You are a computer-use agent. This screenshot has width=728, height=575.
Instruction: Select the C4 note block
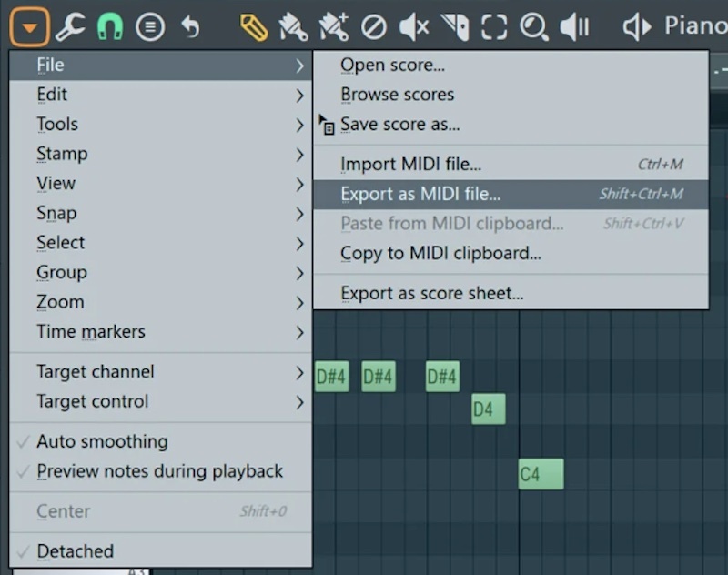click(x=541, y=474)
